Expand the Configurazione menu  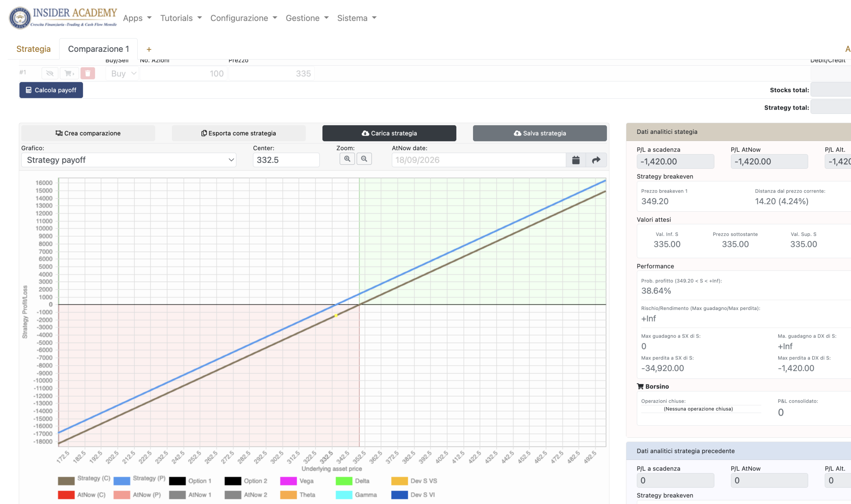coord(244,18)
